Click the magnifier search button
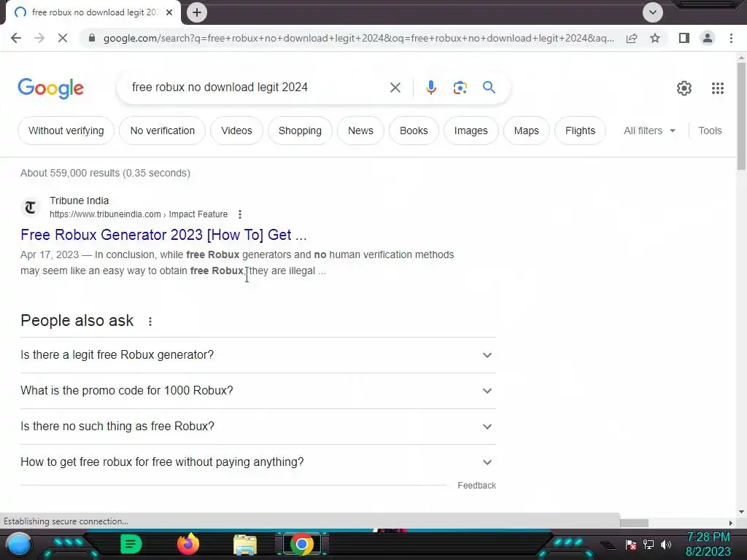The image size is (747, 560). coord(489,87)
